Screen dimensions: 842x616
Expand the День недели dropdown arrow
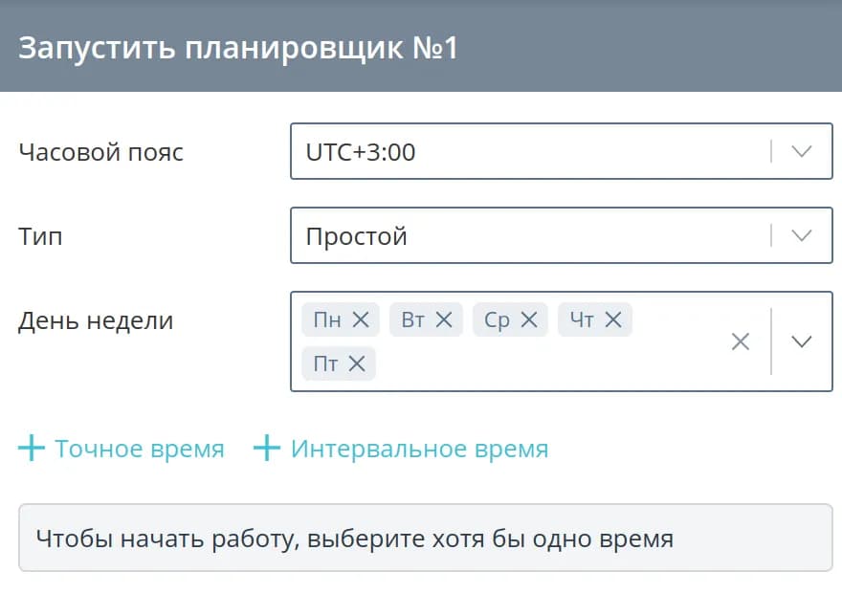802,341
